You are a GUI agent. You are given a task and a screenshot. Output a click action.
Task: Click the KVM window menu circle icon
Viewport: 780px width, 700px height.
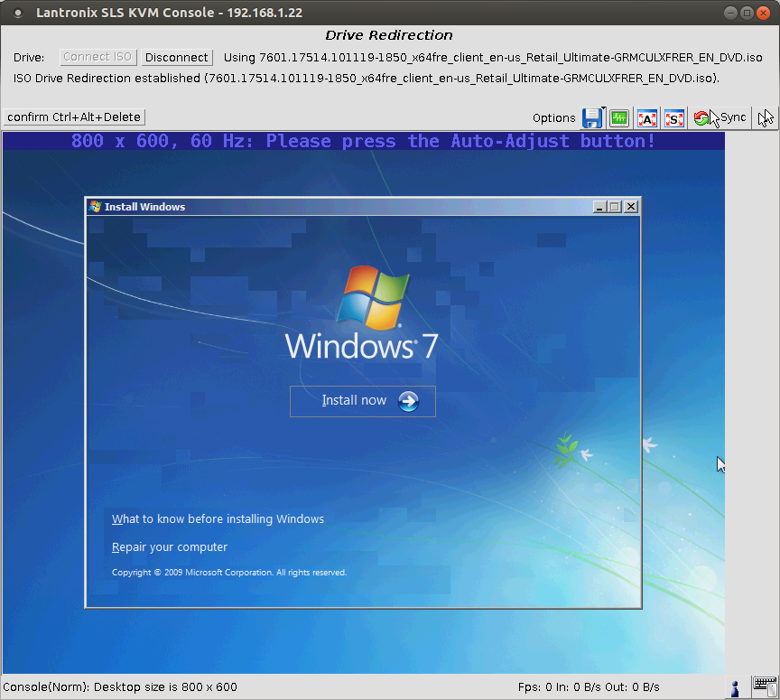pos(18,13)
